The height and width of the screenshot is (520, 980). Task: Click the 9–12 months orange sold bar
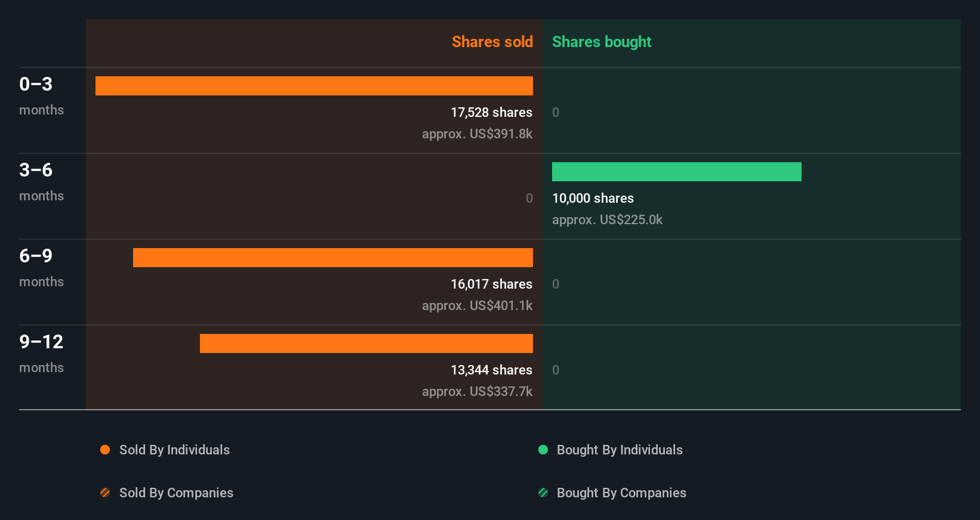pyautogui.click(x=366, y=343)
